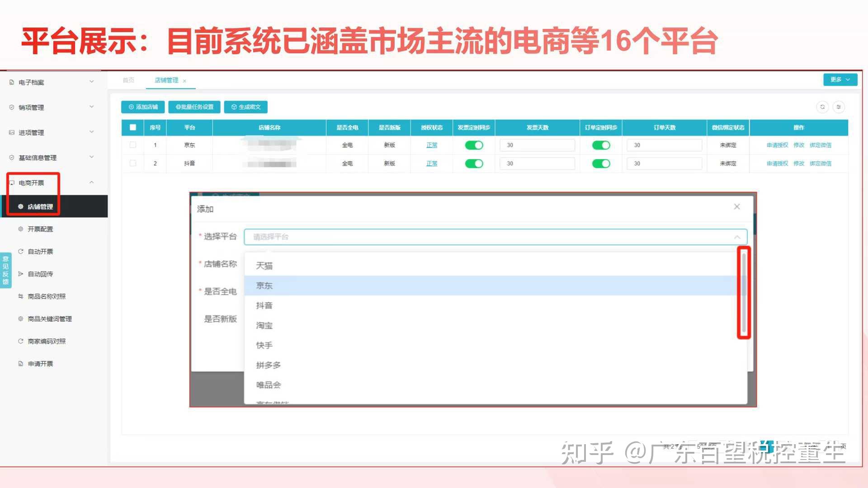Open 开票配置 in the sidebar
The width and height of the screenshot is (868, 488).
coord(40,229)
